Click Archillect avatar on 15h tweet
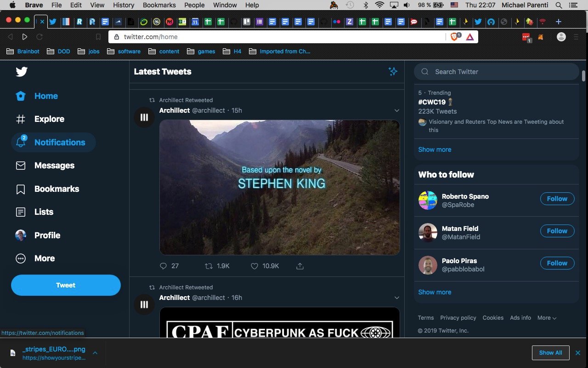The image size is (588, 368). click(144, 117)
